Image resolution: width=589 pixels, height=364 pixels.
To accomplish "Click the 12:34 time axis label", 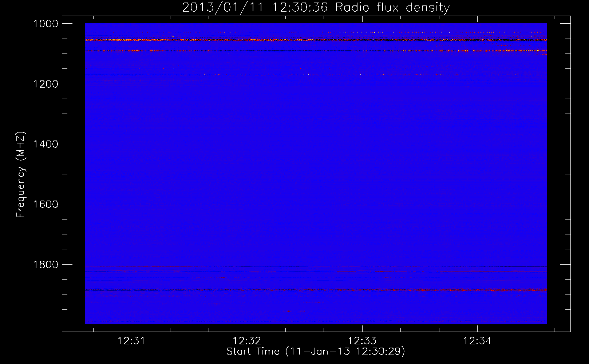I will pos(477,341).
